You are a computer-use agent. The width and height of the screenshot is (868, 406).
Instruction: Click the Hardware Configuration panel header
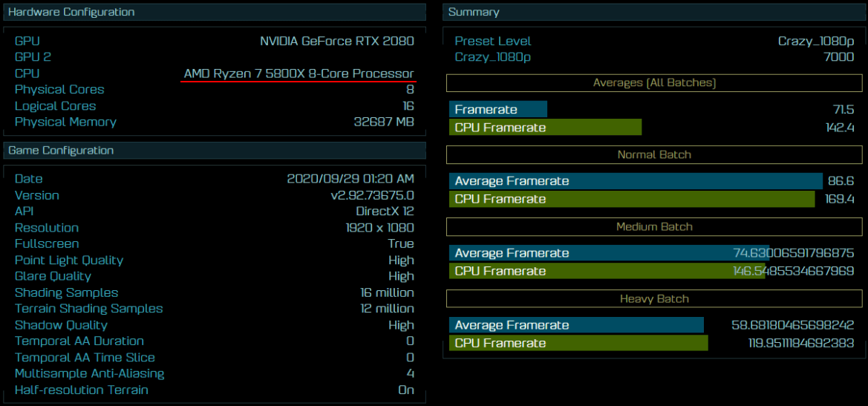[72, 12]
